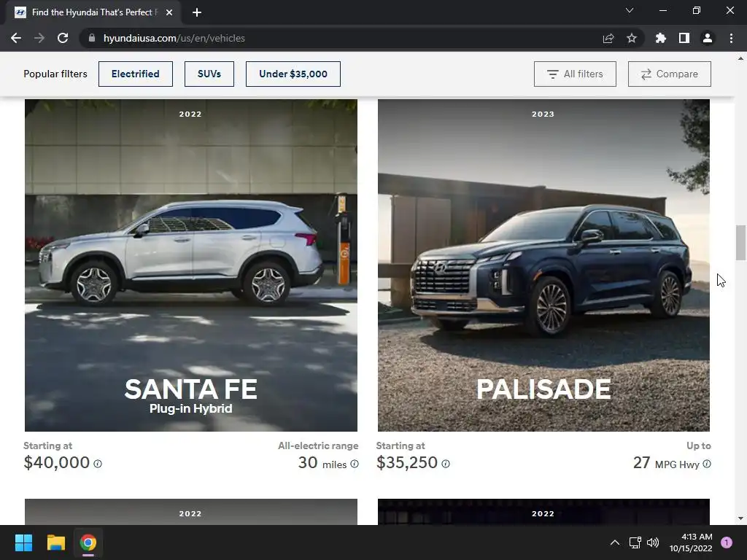Show info for 27 MPG Hwy

707,463
